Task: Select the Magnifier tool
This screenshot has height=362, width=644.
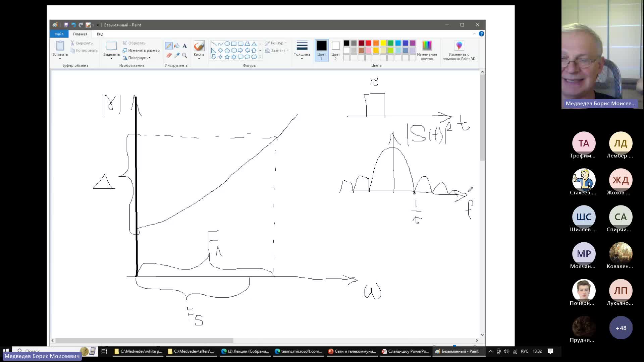Action: click(x=184, y=55)
